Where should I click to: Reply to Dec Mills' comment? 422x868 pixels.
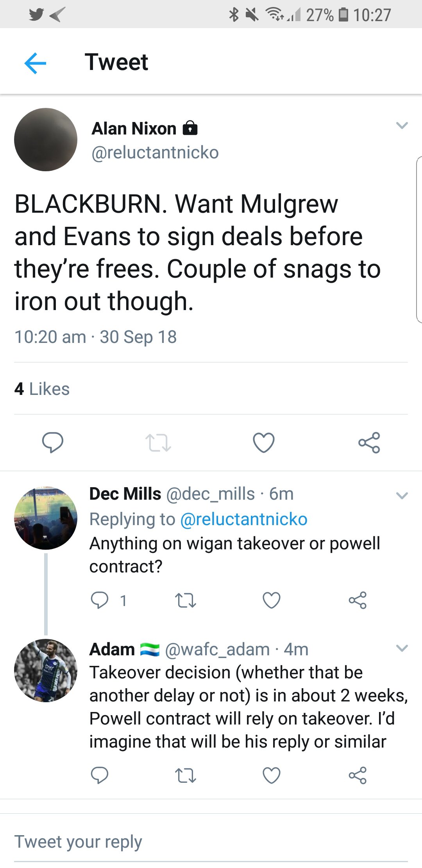pyautogui.click(x=99, y=600)
